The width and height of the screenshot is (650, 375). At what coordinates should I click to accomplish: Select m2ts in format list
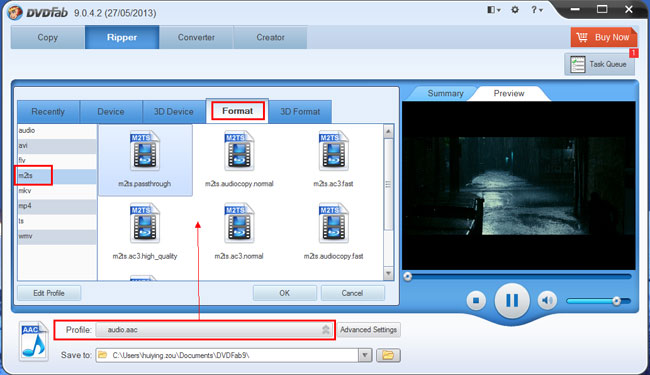(x=57, y=176)
